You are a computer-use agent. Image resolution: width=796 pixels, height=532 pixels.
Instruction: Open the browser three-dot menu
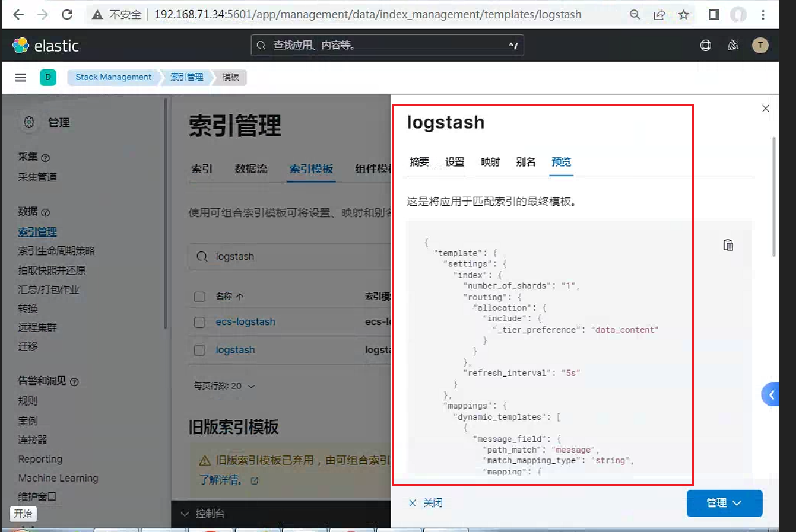coord(763,15)
